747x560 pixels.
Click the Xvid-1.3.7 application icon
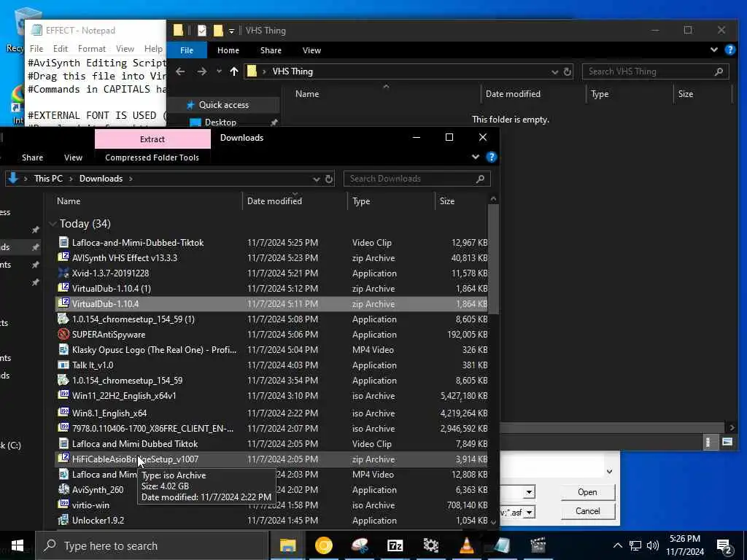(63, 273)
